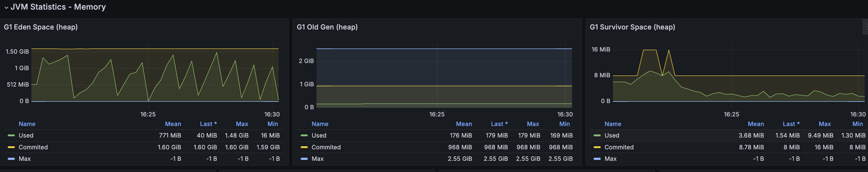Viewport: 868px width, 172px height.
Task: Sort Old Gen legend by Max column
Action: [533, 124]
